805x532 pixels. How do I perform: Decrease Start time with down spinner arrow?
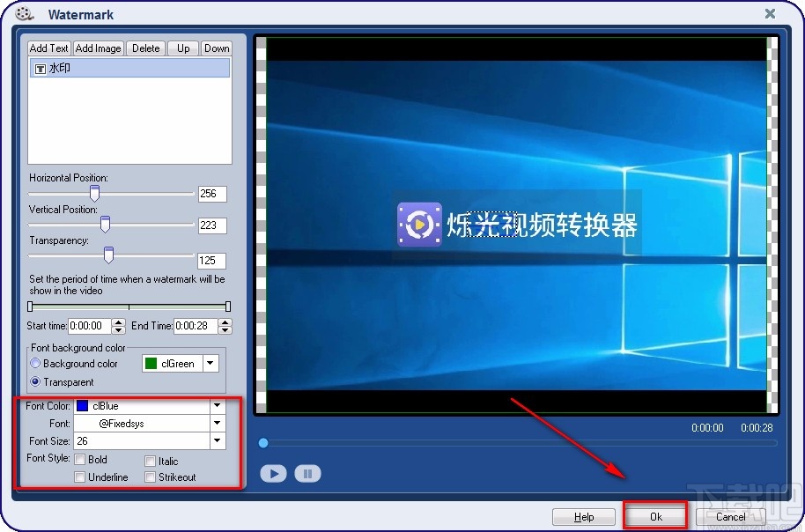(x=119, y=329)
